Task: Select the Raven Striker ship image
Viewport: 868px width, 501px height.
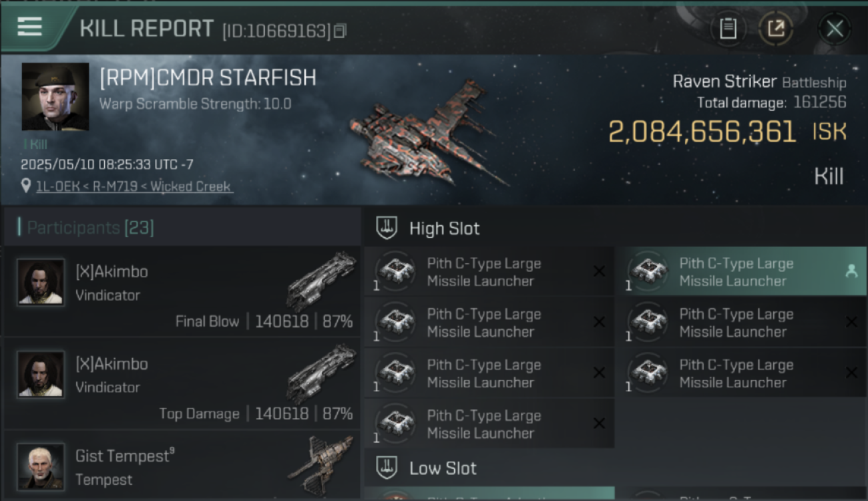Action: pos(427,134)
